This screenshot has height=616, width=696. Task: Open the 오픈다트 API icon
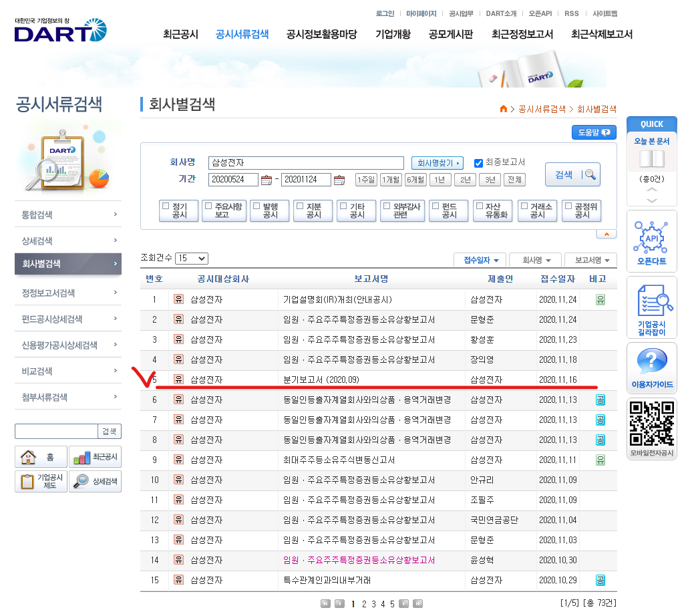point(652,242)
